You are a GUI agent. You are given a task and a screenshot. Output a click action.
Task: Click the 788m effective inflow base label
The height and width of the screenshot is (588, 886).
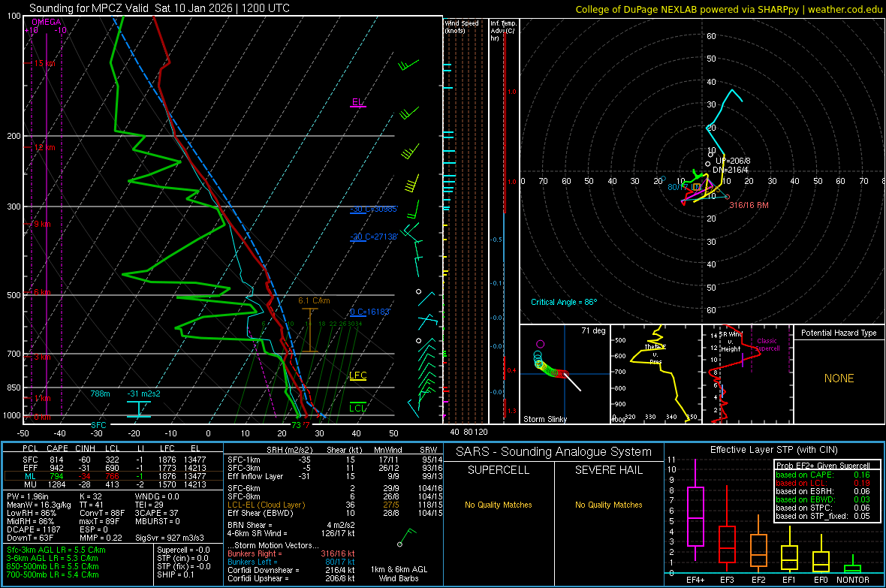point(100,394)
